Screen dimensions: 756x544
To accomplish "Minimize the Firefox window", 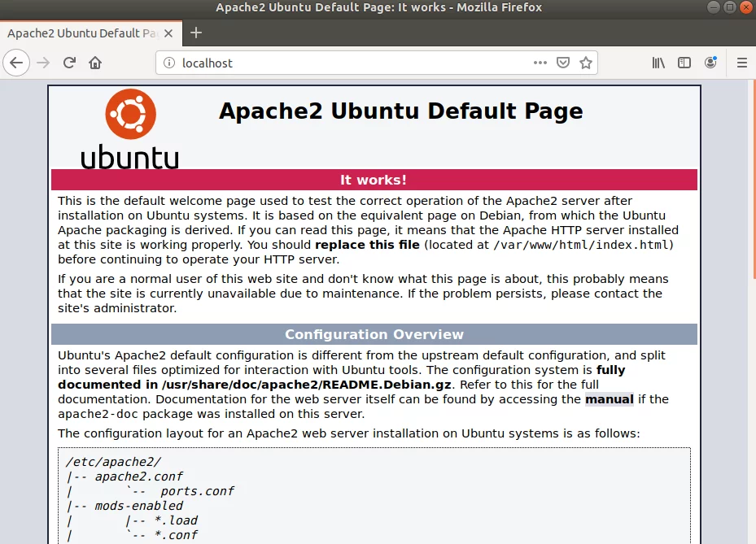I will tap(714, 7).
